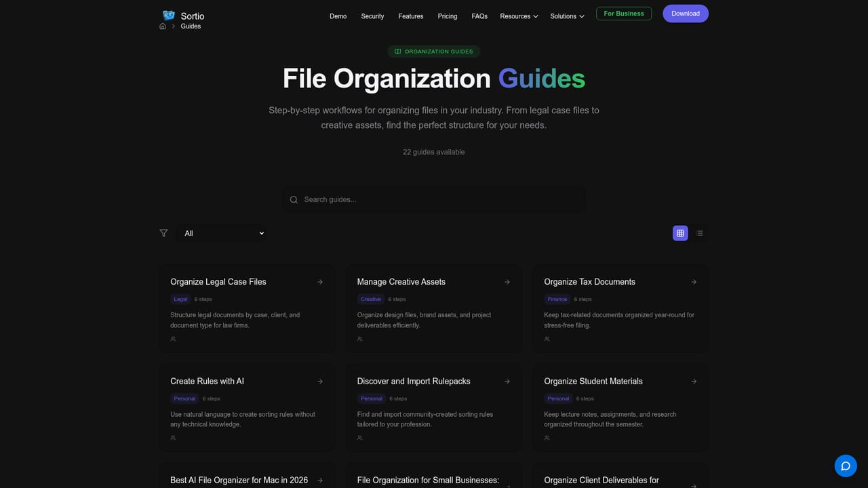Open the chat support bubble
868x488 pixels.
[846, 466]
